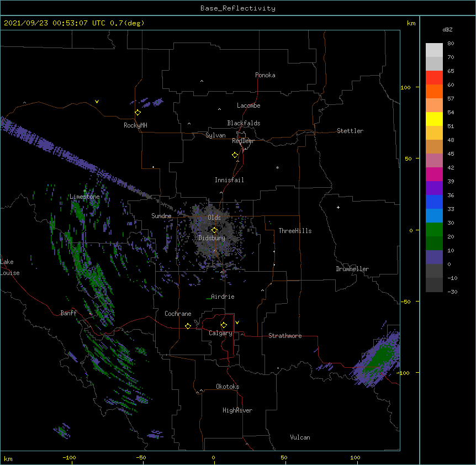Click the HighRiver label
This screenshot has width=476, height=465.
237,410
